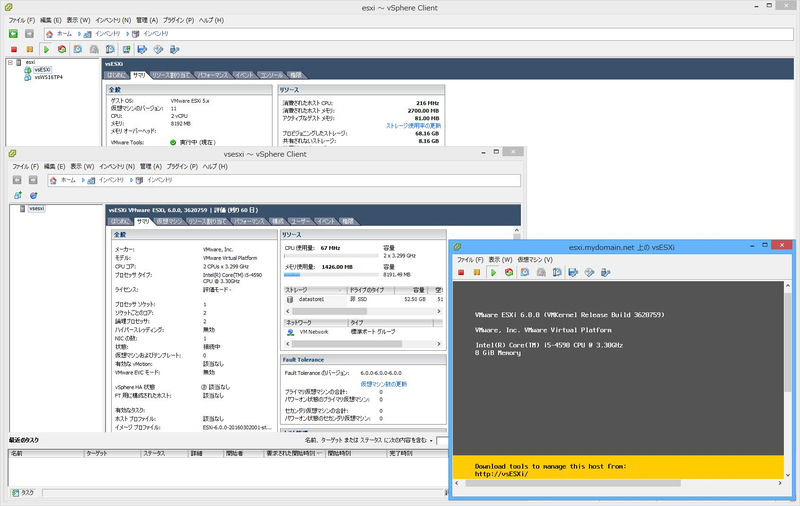Click USB device icon in vsESXi console window

(x=606, y=272)
